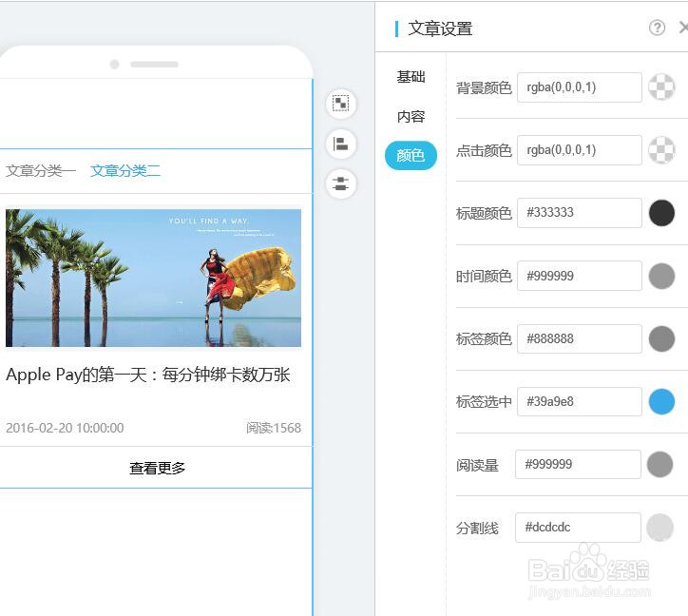688x616 pixels.
Task: Open the 点击颜色 transparent color swatch
Action: (661, 150)
